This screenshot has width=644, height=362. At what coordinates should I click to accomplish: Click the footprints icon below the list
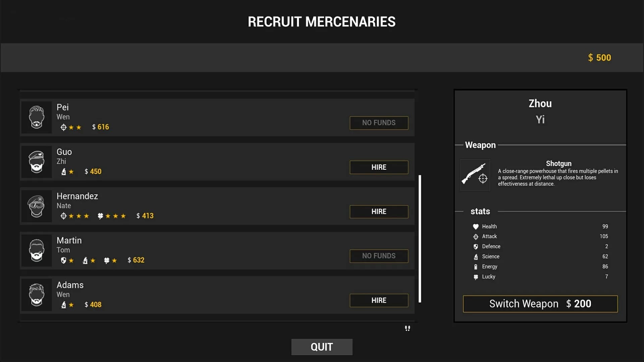(407, 328)
